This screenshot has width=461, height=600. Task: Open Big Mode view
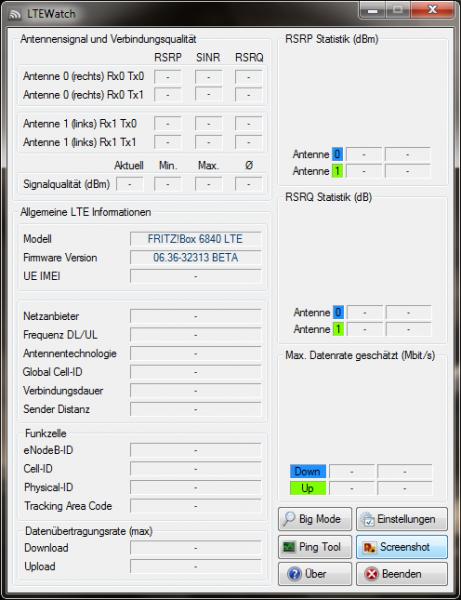[x=315, y=519]
